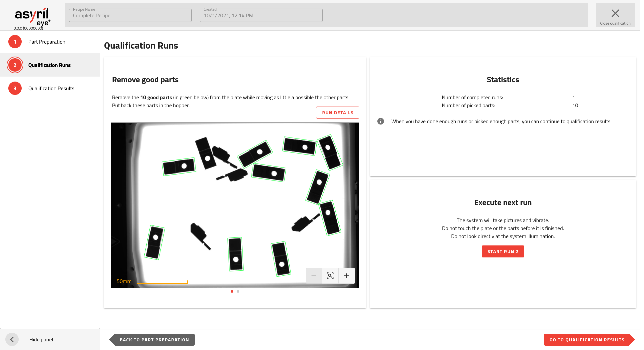Image resolution: width=644 pixels, height=350 pixels.
Task: Click the zoom out minus icon
Action: pyautogui.click(x=314, y=276)
